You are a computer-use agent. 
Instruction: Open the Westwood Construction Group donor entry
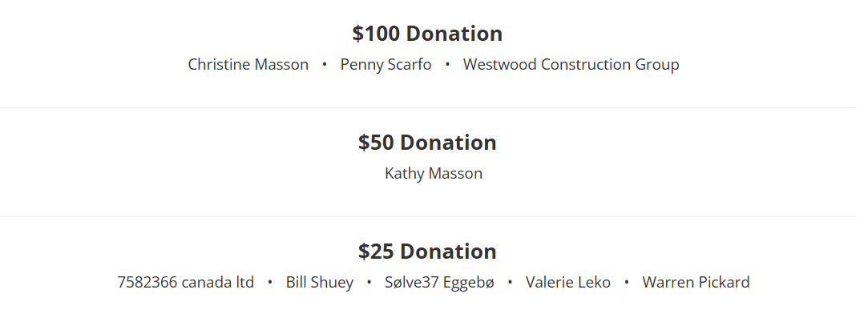571,64
